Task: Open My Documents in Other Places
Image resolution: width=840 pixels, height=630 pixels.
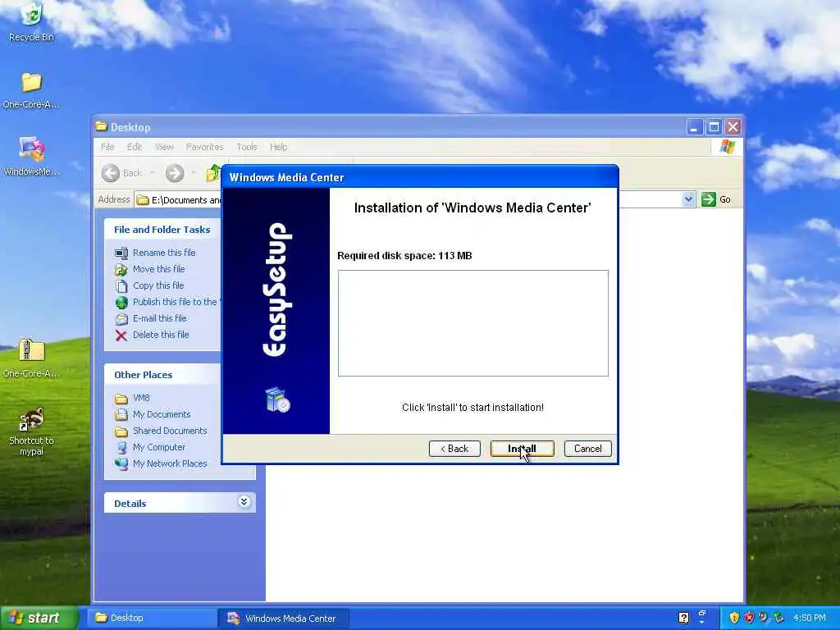Action: pos(162,414)
